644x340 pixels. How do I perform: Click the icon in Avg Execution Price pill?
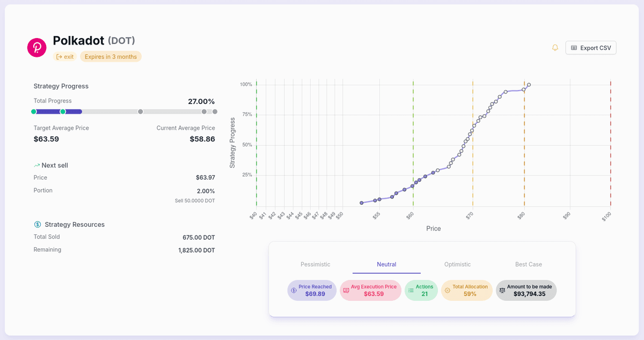(346, 290)
